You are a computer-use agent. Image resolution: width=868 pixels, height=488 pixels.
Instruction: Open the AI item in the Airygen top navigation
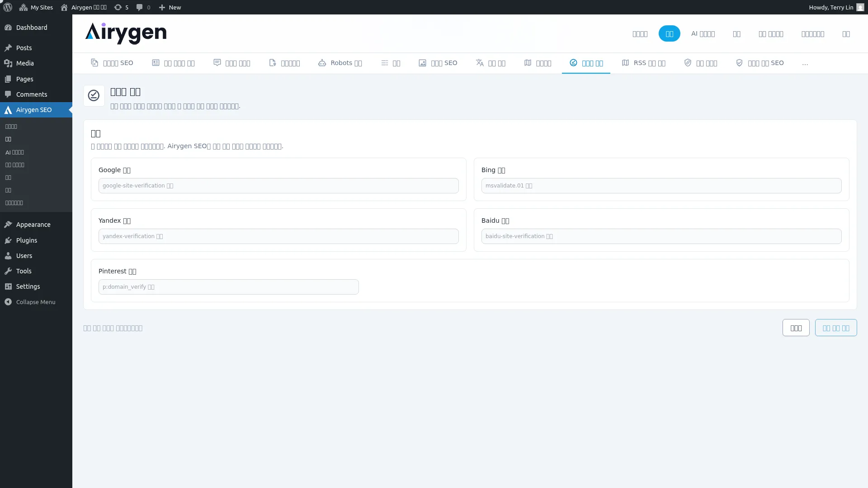tap(703, 34)
